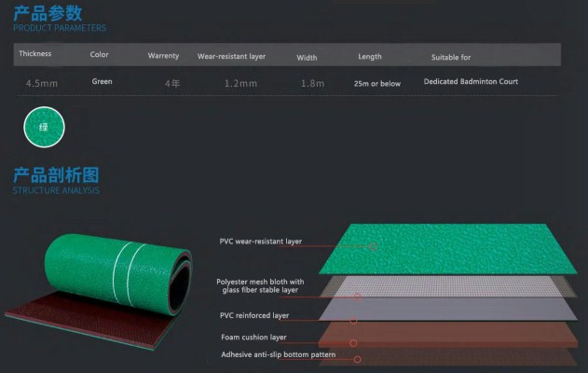588x373 pixels.
Task: Click the 'Foam cushion layer' label
Action: point(252,337)
